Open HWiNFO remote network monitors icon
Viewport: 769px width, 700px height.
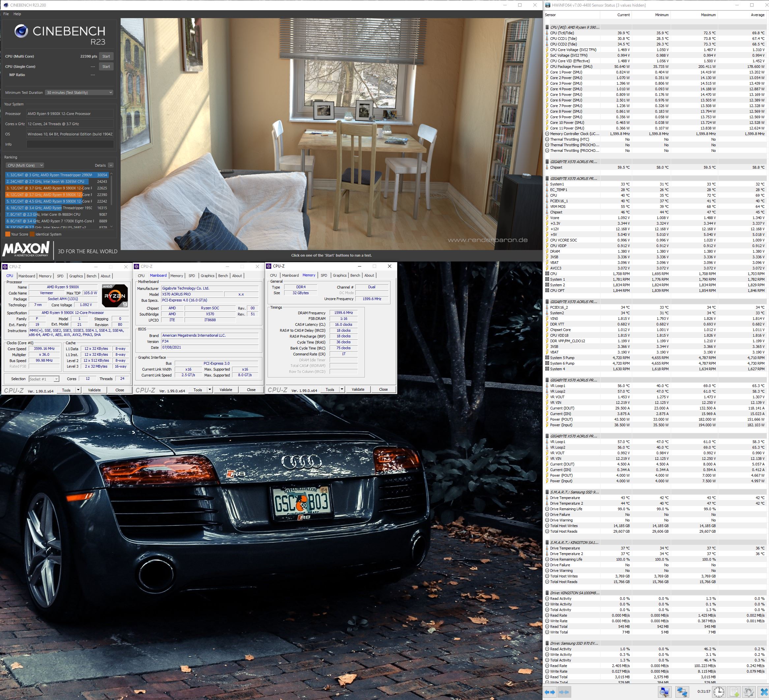pyautogui.click(x=682, y=692)
